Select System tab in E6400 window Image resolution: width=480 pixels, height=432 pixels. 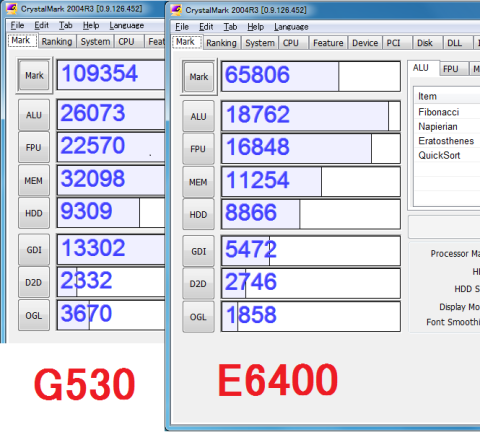tap(260, 43)
